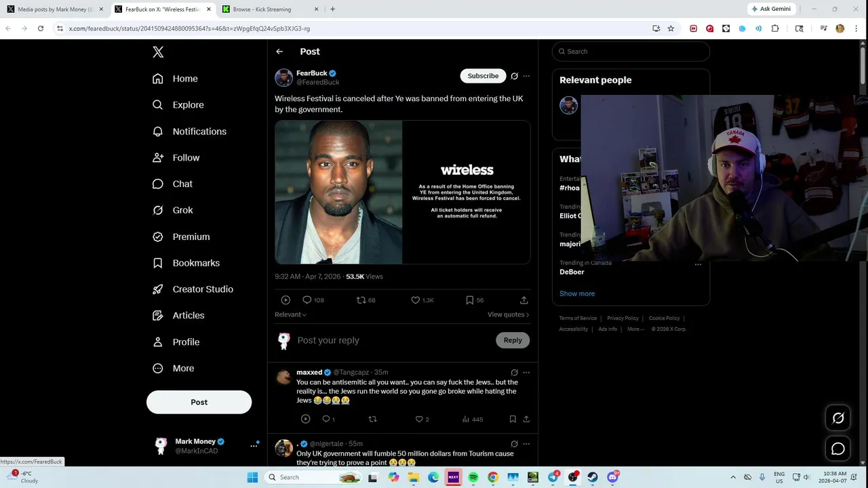Click the circled play icon under post
868x488 pixels.
(x=285, y=300)
